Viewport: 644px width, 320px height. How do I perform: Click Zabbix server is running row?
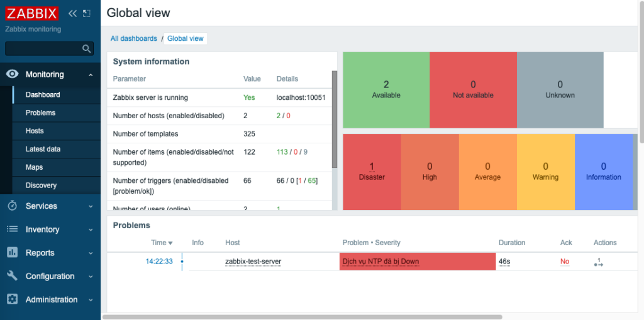[219, 98]
